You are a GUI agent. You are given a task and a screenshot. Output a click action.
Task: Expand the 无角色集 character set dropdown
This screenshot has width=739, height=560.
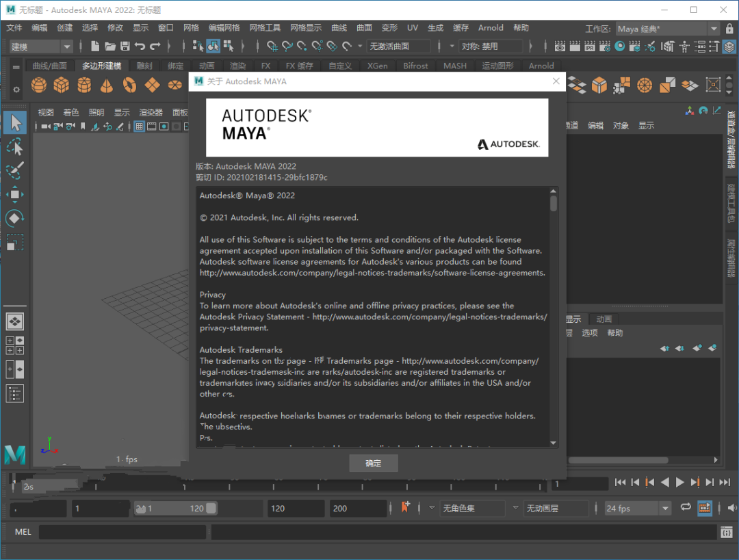(432, 508)
